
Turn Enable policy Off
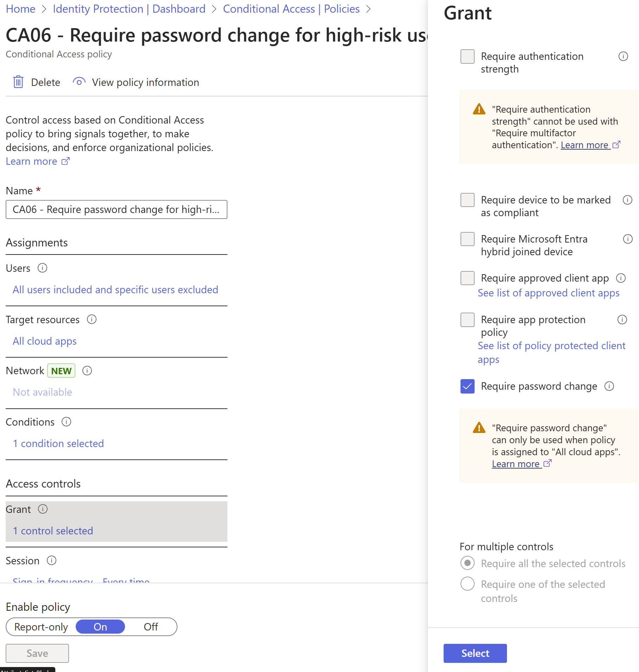151,627
